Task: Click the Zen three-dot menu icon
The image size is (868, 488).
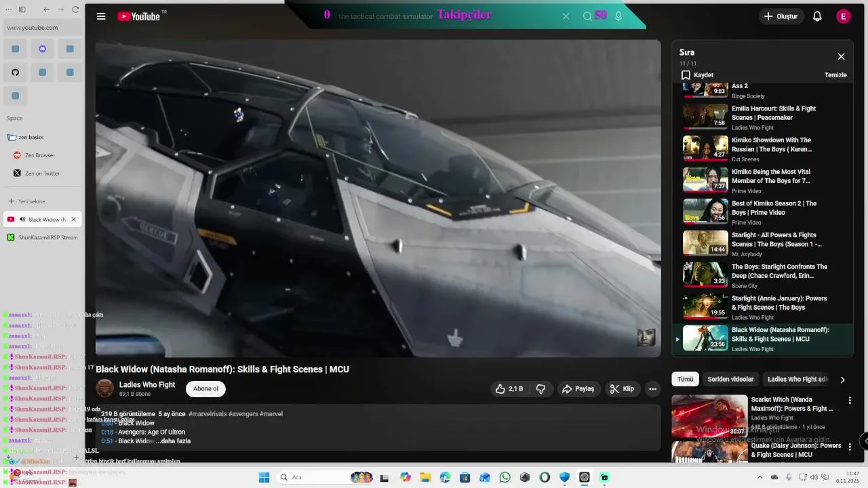Action: click(x=8, y=9)
